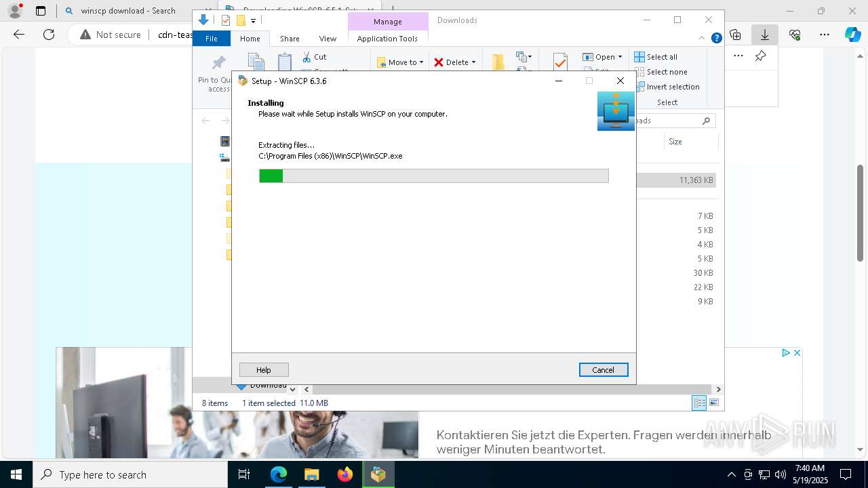868x488 pixels.
Task: Pin the Edge downloads panel
Action: (x=761, y=56)
